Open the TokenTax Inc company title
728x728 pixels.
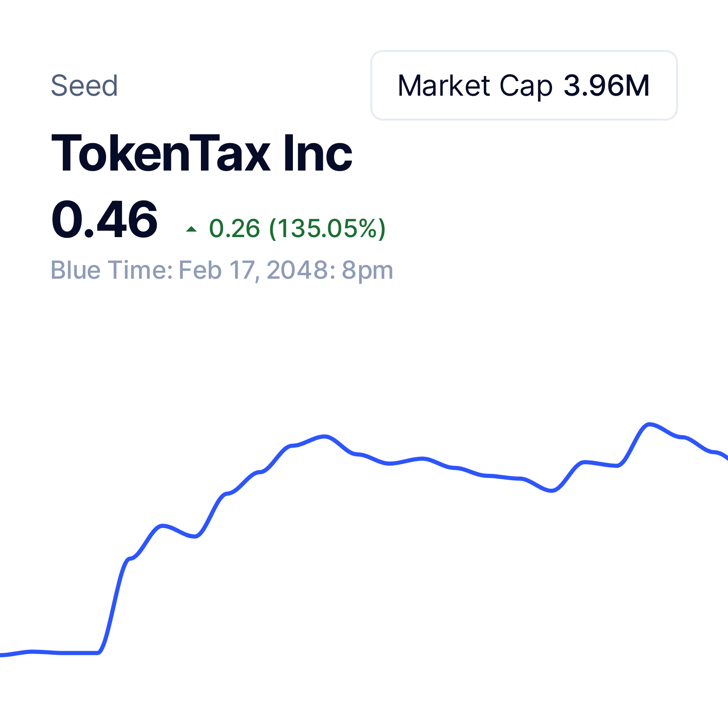(202, 153)
